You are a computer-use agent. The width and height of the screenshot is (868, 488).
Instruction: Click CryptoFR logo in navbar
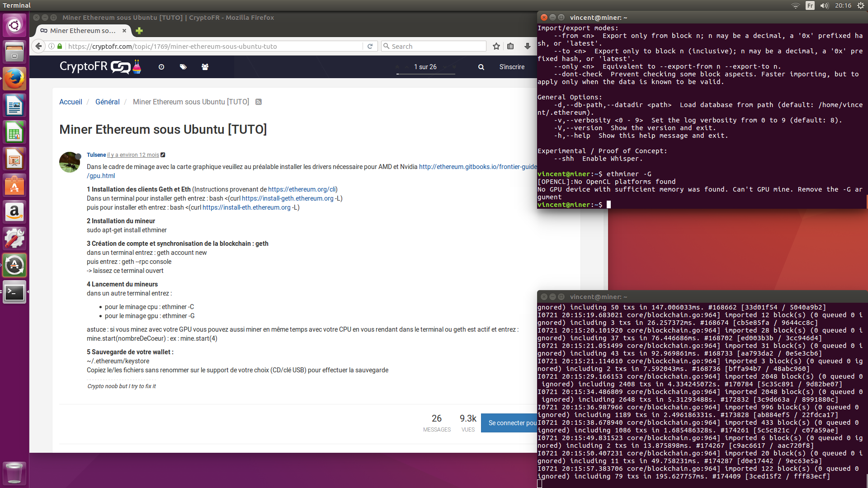point(100,67)
